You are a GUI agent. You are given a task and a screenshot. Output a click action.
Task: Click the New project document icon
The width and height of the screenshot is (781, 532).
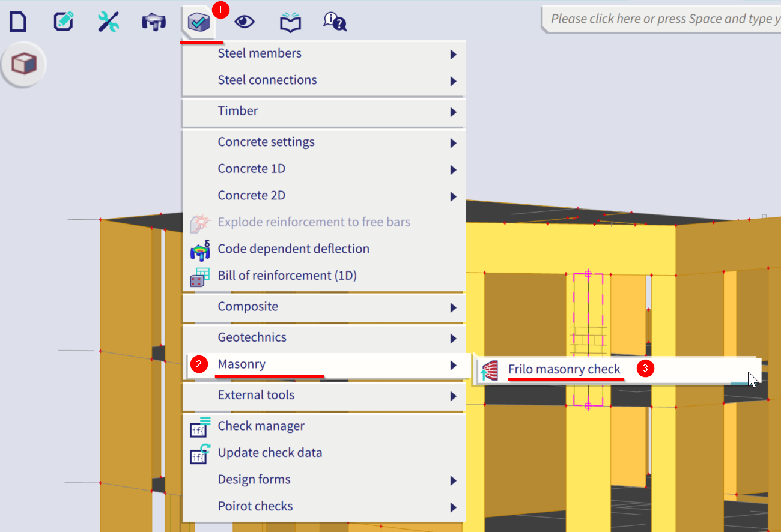tap(17, 21)
